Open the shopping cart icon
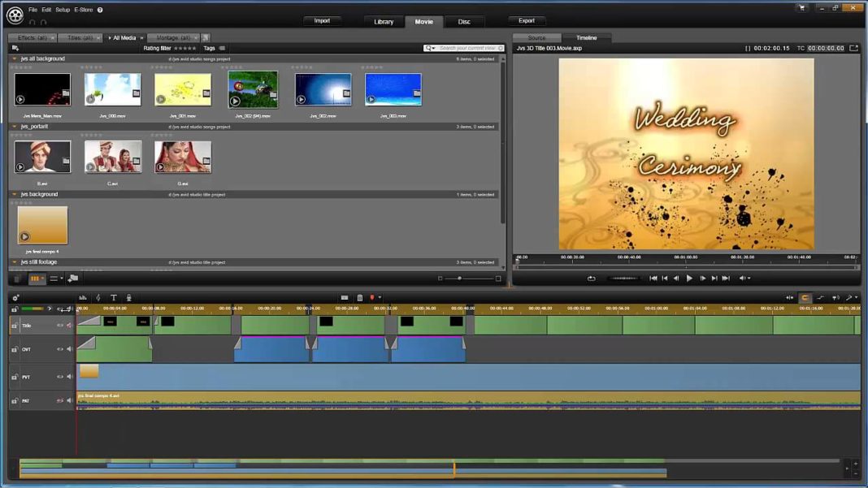Image resolution: width=868 pixels, height=488 pixels. point(801,8)
